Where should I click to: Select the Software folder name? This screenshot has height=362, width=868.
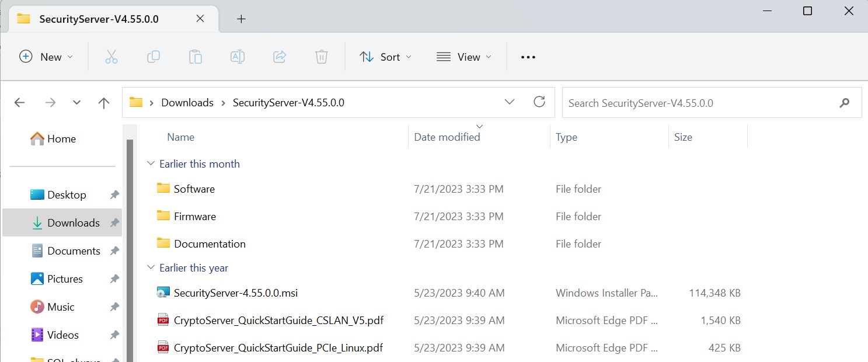tap(194, 189)
